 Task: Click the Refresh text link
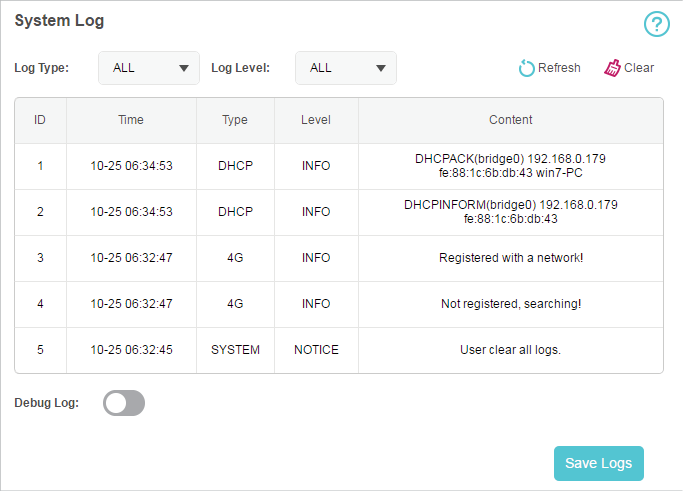pos(559,68)
